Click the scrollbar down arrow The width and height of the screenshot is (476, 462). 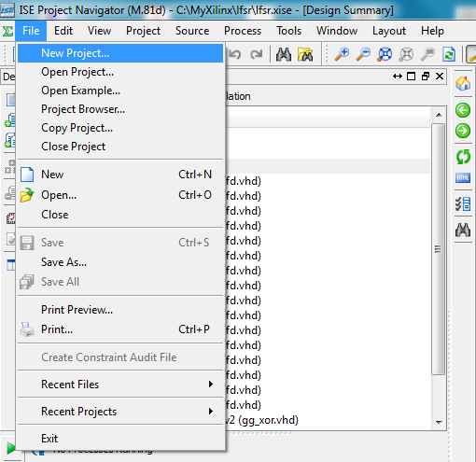(x=439, y=423)
